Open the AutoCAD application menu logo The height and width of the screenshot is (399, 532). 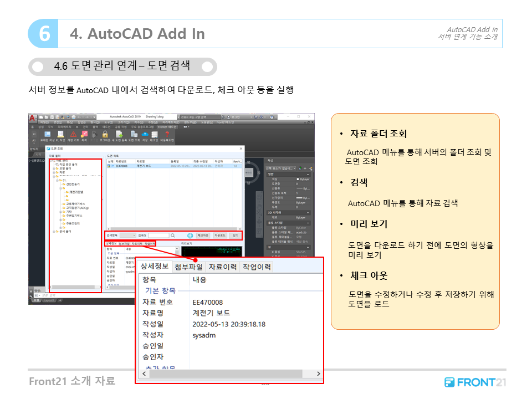point(33,118)
